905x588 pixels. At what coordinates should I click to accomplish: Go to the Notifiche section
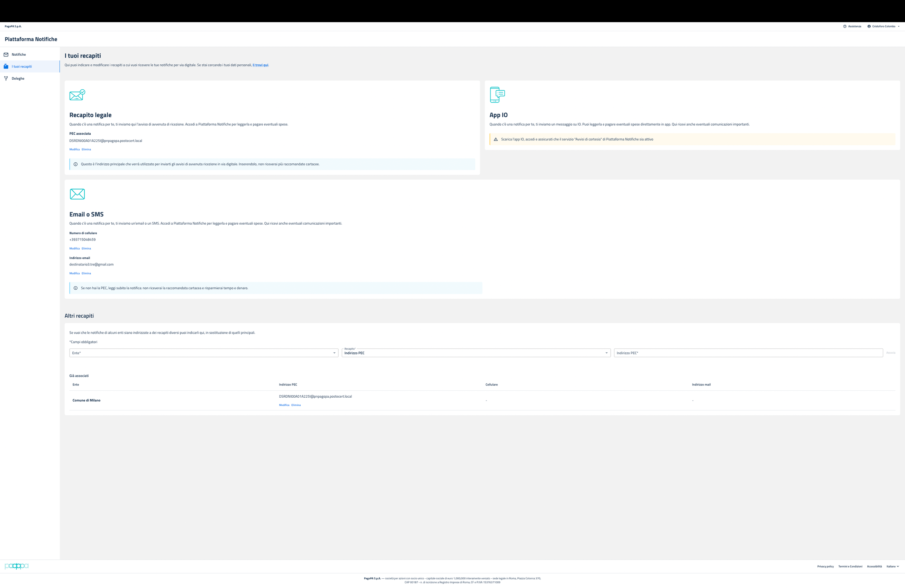tap(19, 54)
